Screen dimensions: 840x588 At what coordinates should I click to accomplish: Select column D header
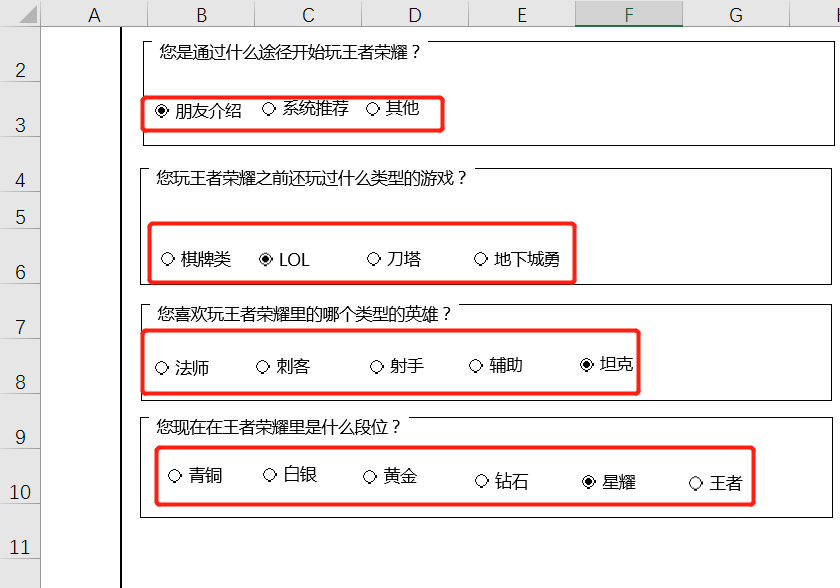pos(415,14)
